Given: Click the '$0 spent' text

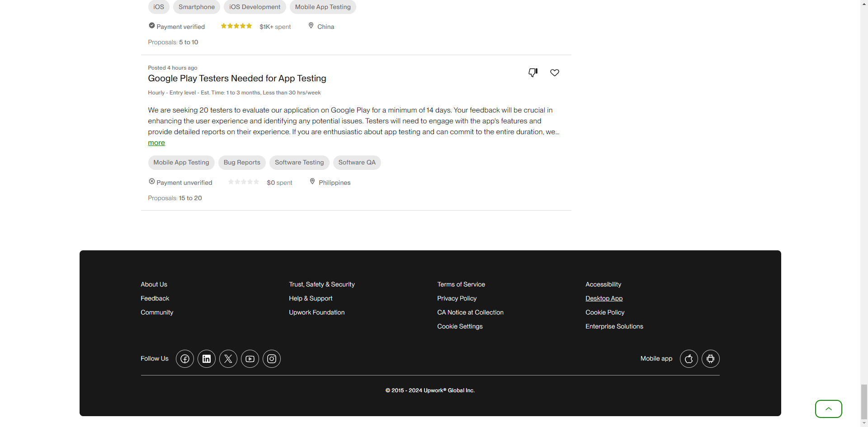Looking at the screenshot, I should point(279,183).
